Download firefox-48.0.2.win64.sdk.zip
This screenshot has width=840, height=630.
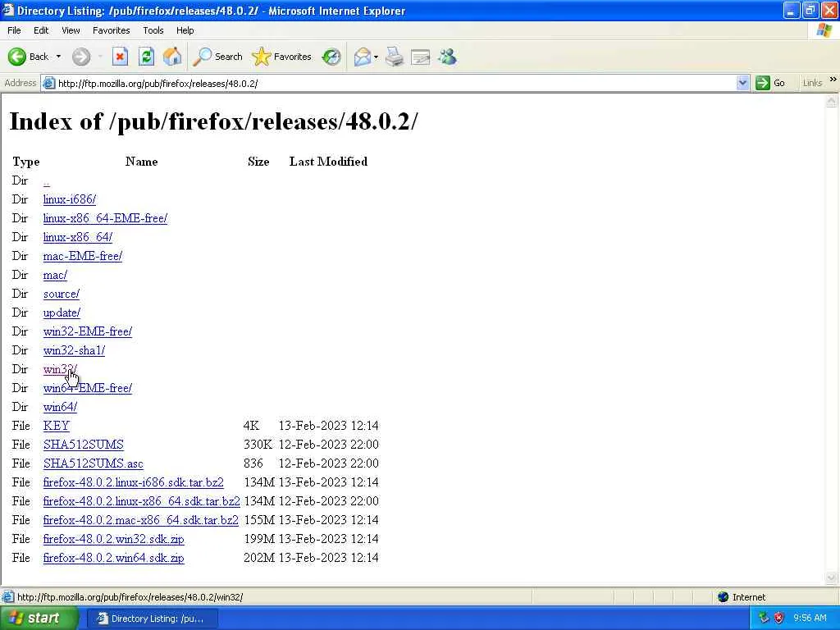point(113,558)
